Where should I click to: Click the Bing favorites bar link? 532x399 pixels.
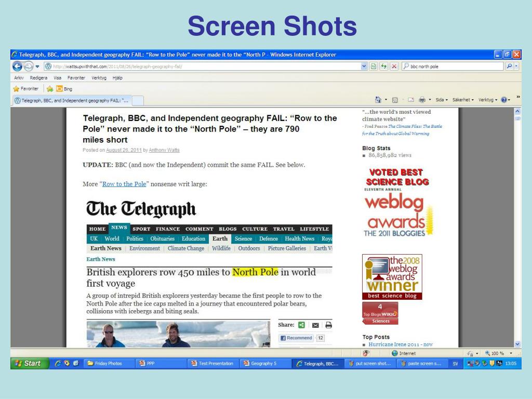64,89
